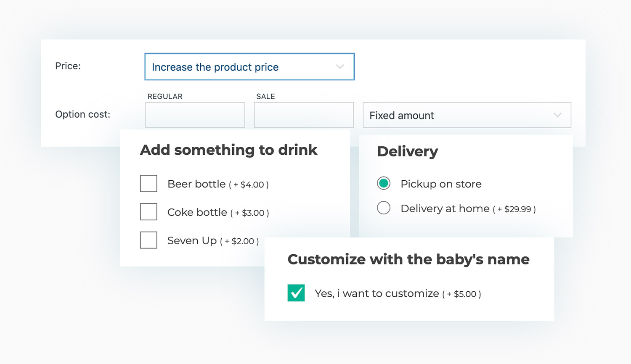
Task: Click the REGULAR option cost field
Action: [x=195, y=115]
